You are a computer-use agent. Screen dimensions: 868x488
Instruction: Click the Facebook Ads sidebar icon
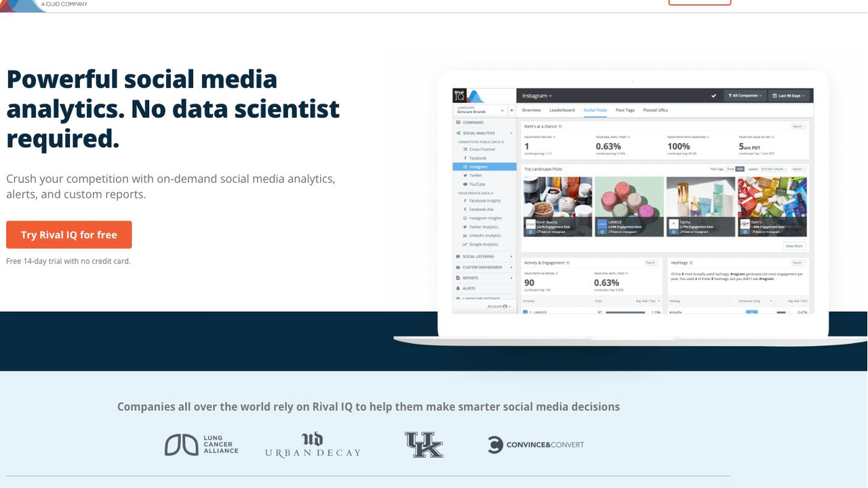pyautogui.click(x=465, y=209)
